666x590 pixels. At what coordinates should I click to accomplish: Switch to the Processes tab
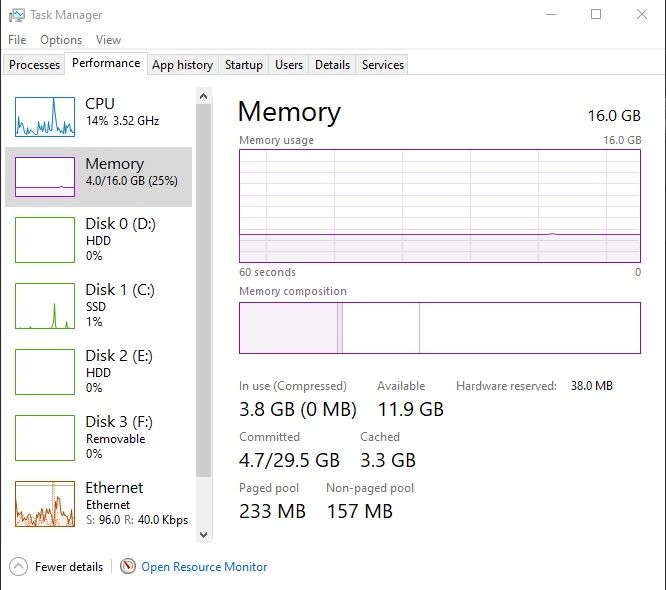[x=35, y=65]
